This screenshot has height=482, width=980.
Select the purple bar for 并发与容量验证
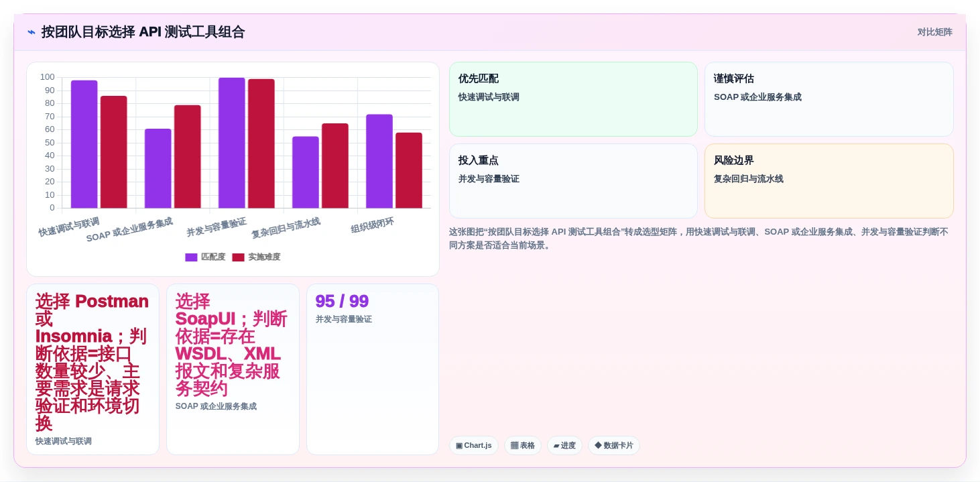(x=232, y=143)
